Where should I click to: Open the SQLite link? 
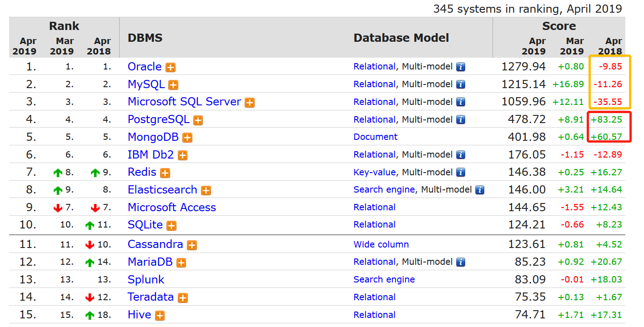(x=145, y=225)
